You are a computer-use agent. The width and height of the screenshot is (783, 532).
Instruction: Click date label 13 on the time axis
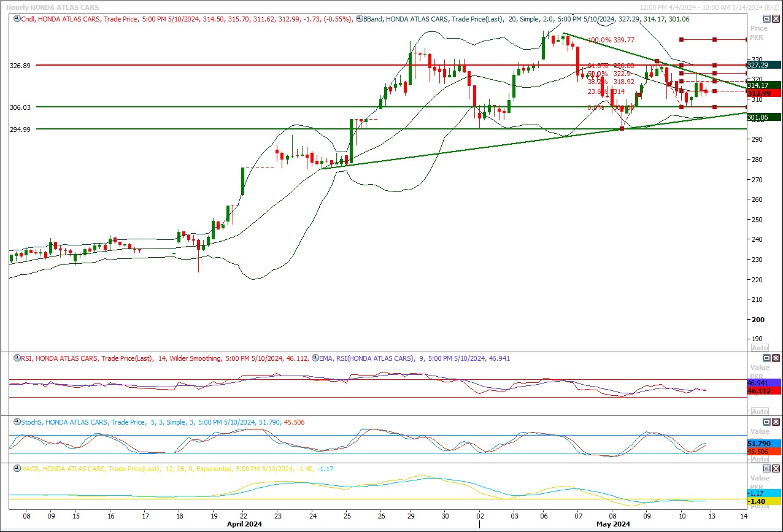point(711,515)
